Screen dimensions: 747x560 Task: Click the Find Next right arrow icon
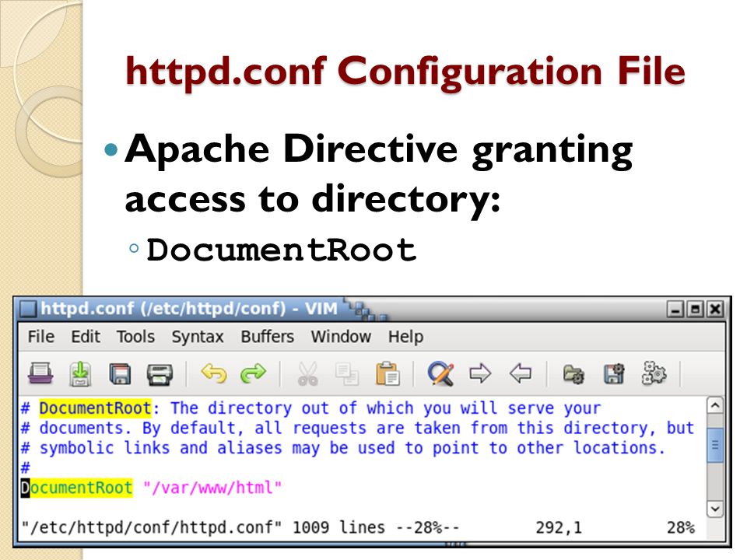click(480, 373)
